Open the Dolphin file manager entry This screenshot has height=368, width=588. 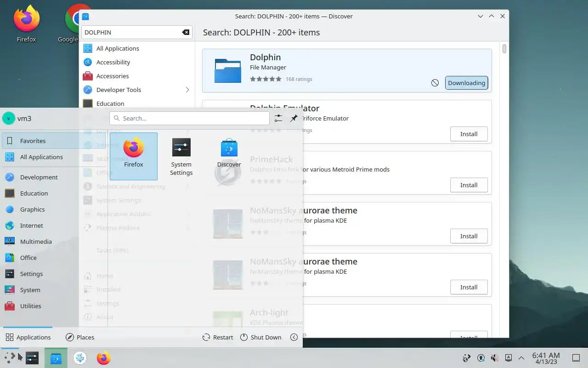[x=347, y=71]
